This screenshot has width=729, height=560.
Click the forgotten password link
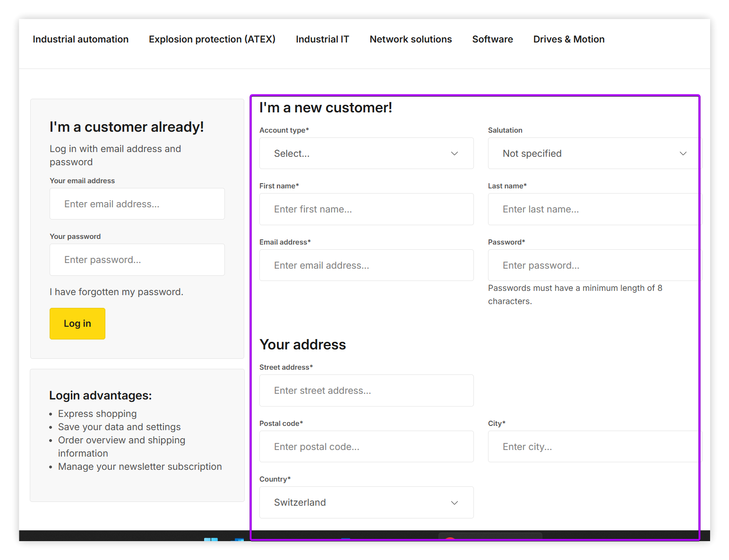pos(116,292)
